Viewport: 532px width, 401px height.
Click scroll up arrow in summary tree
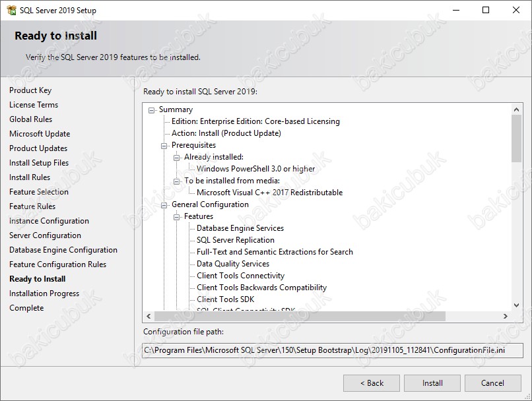(516, 109)
